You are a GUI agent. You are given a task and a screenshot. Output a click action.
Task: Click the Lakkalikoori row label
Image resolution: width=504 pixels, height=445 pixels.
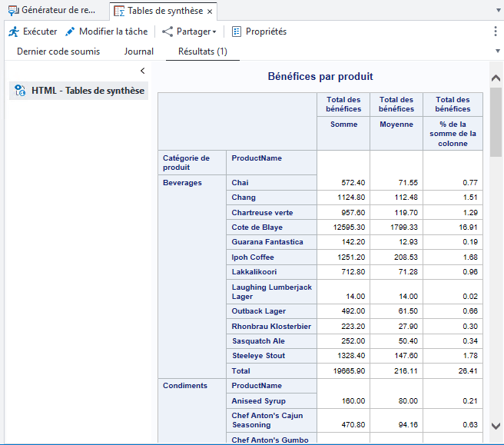tap(254, 272)
